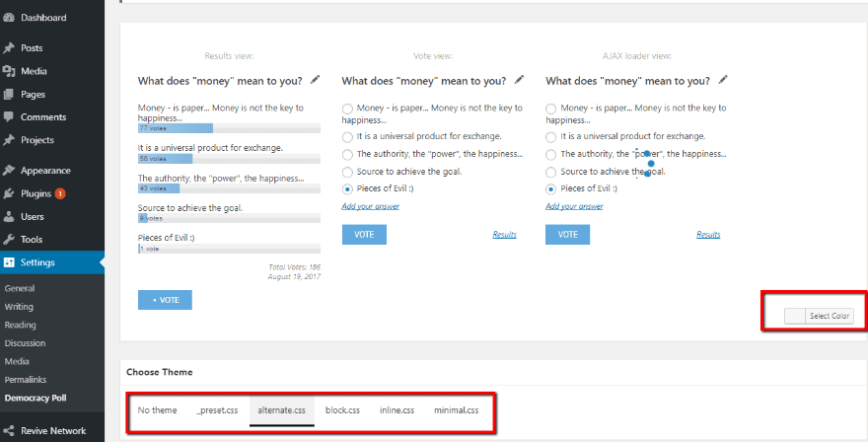The width and height of the screenshot is (868, 442).
Task: Choose the inline.css theme tab
Action: [397, 410]
